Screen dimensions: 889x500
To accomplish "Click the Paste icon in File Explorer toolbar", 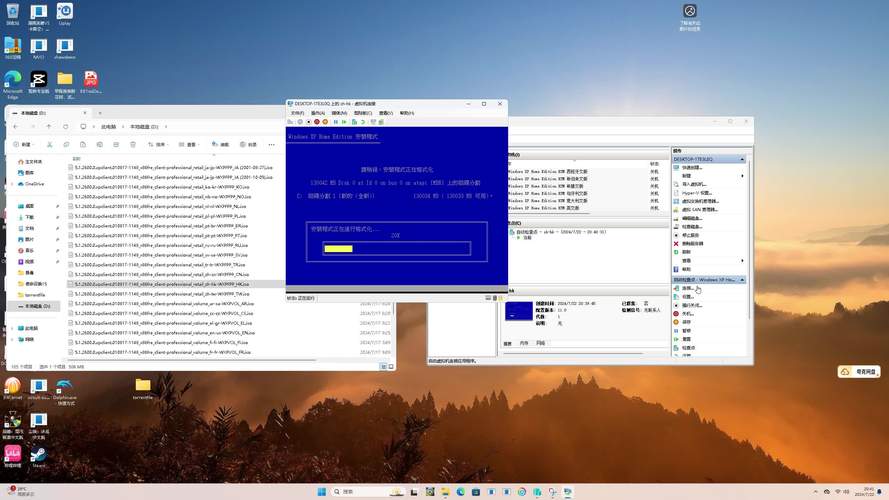I will coord(83,145).
